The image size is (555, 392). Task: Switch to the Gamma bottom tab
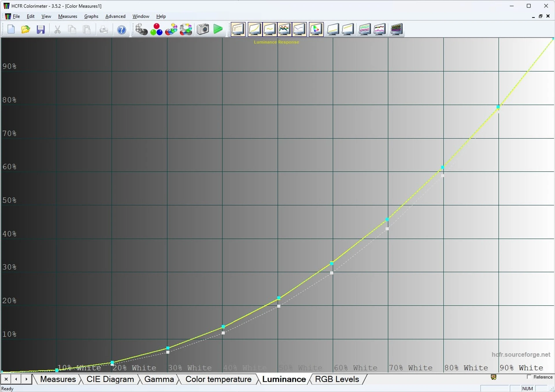click(x=159, y=379)
